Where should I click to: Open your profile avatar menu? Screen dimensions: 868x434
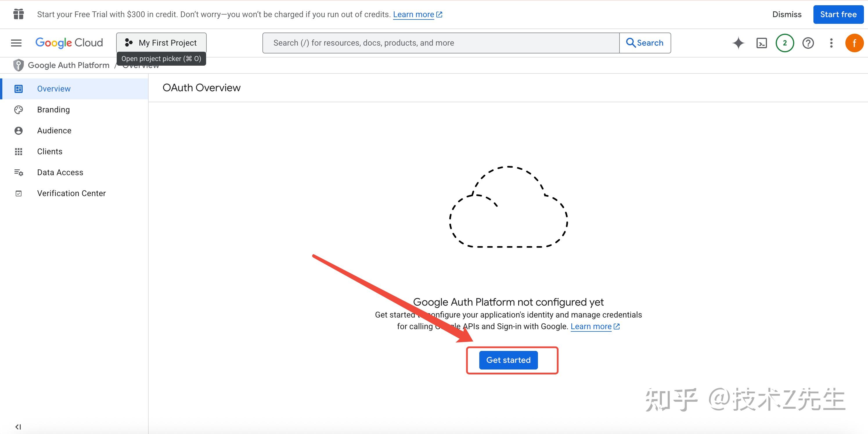click(855, 43)
